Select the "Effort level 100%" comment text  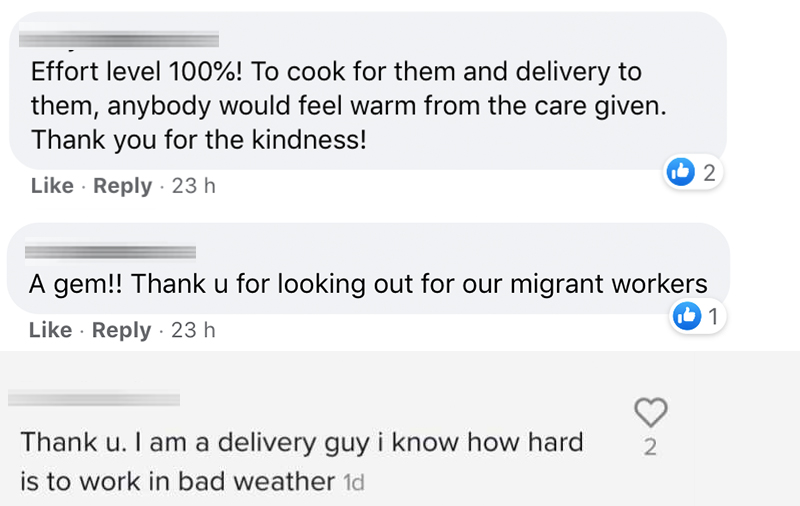coord(336,73)
